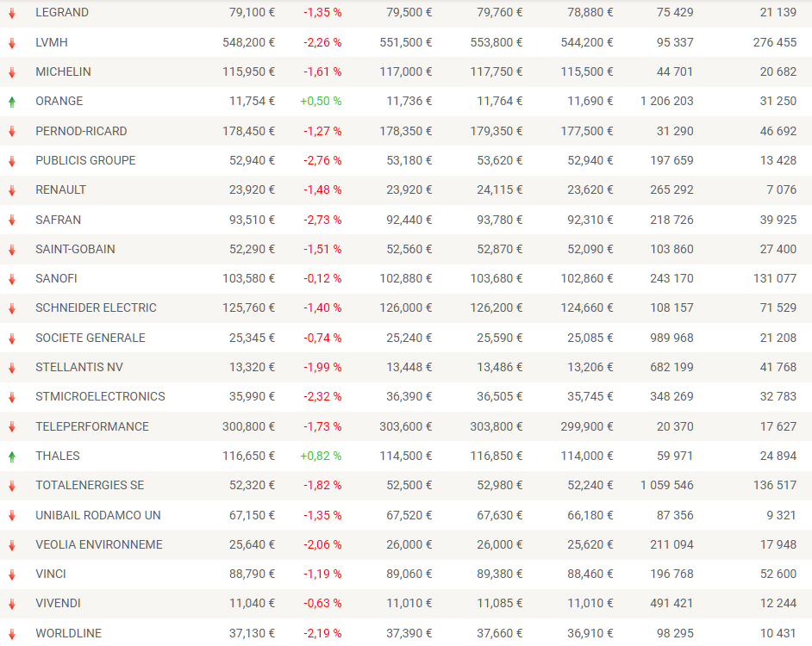Open the VIVENDI stock link
Viewport: 812px width, 646px height.
[58, 604]
